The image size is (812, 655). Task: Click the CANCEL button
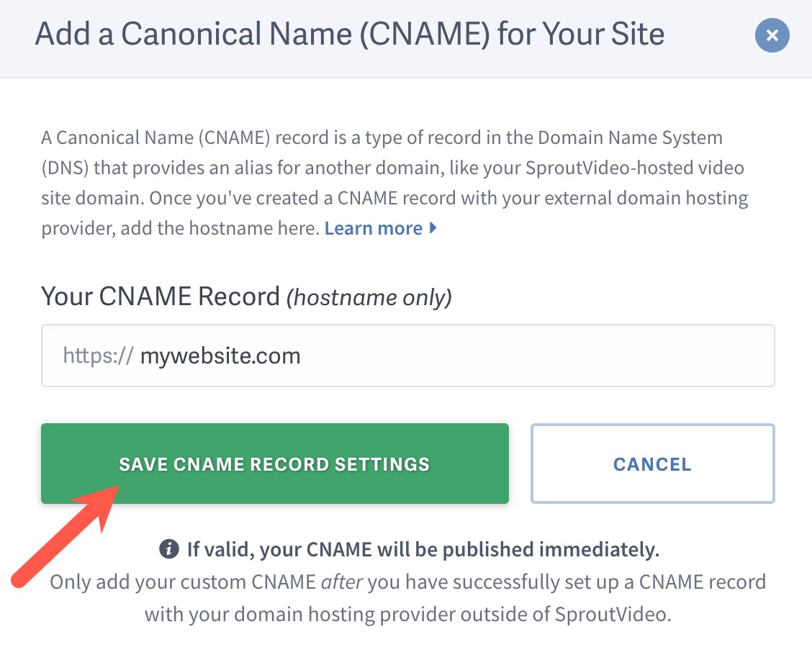[652, 464]
